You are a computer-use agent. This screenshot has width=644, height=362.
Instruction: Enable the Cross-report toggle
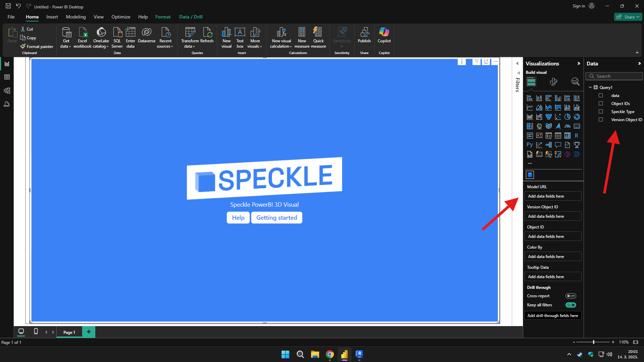pos(571,296)
